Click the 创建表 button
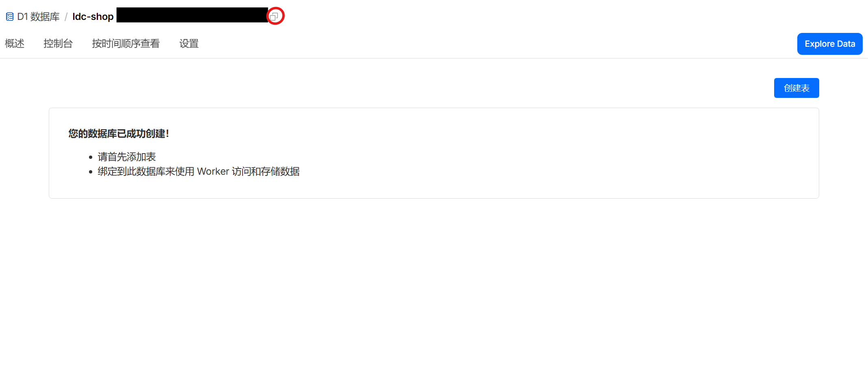The height and width of the screenshot is (366, 868). tap(796, 88)
